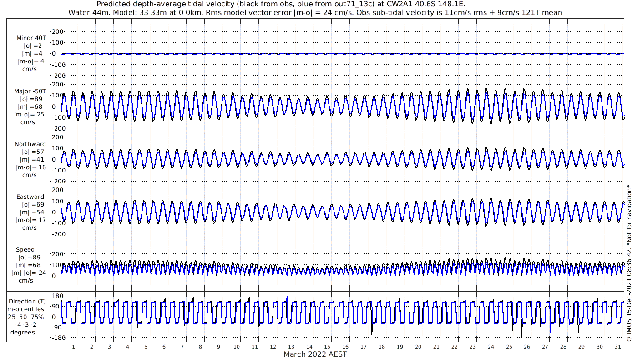This screenshot has width=637, height=364.
Task: Click the 'Direction (T)' panel label
Action: pos(28,301)
